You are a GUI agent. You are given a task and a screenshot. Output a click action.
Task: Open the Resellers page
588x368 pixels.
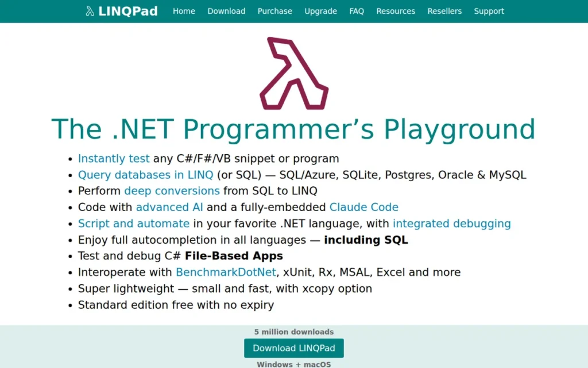click(x=444, y=11)
